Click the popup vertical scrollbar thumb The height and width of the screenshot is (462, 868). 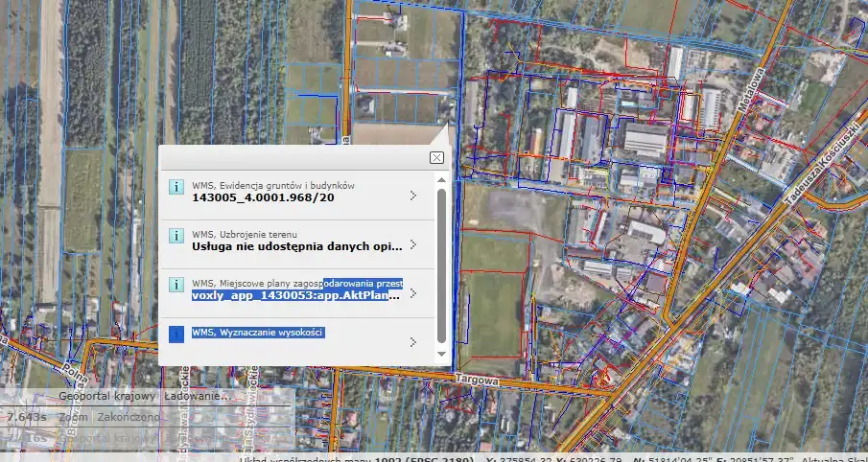441,264
